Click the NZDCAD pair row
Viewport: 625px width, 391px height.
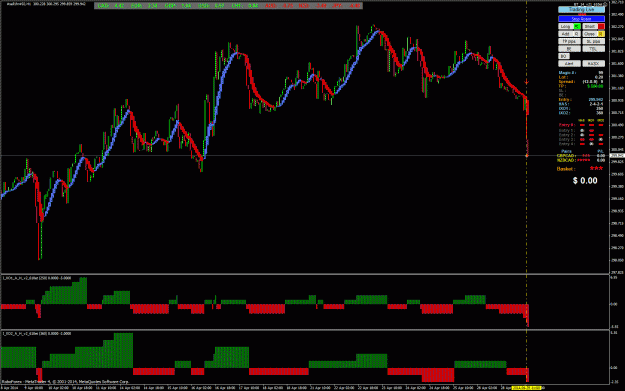pyautogui.click(x=581, y=160)
